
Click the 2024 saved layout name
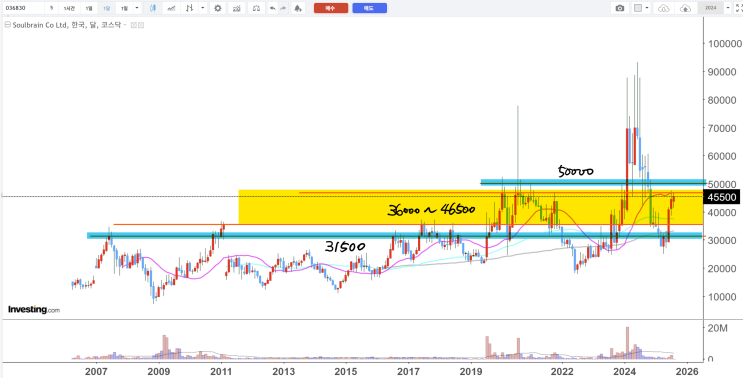click(710, 8)
